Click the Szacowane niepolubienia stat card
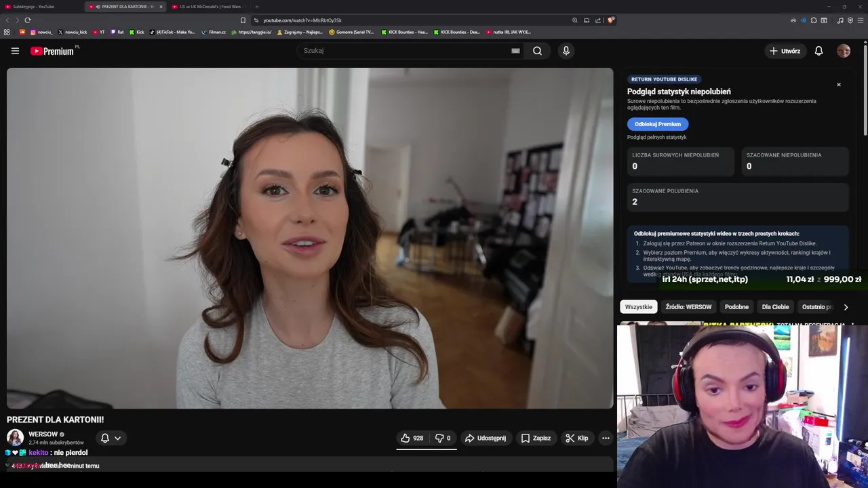The width and height of the screenshot is (868, 488). [795, 161]
